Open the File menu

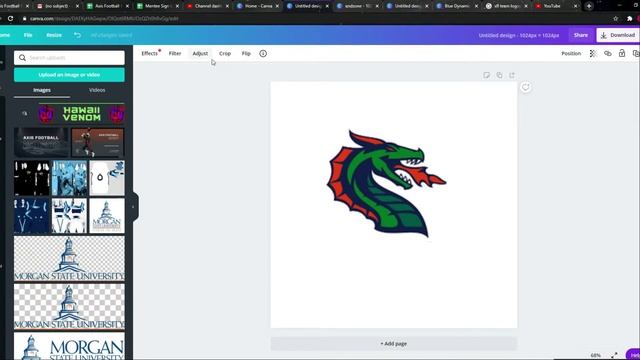[x=28, y=35]
